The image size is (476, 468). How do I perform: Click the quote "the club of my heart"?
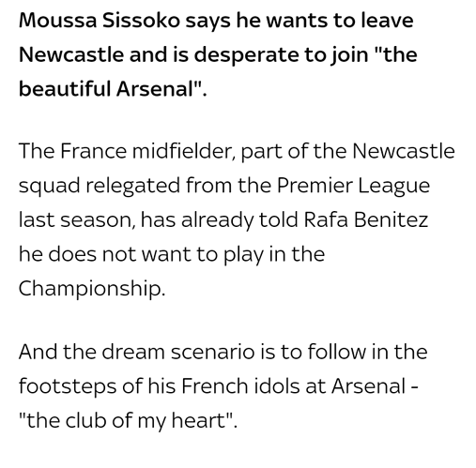click(126, 421)
